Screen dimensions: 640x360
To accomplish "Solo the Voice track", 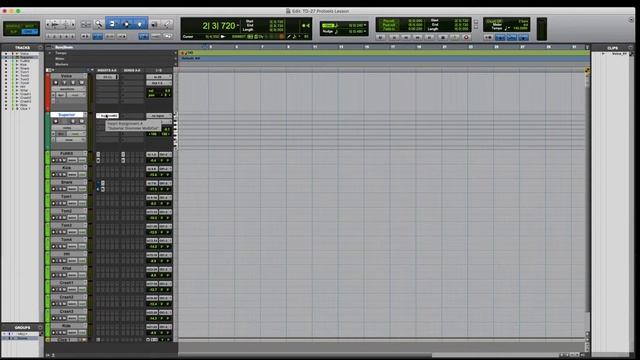I will coord(73,83).
